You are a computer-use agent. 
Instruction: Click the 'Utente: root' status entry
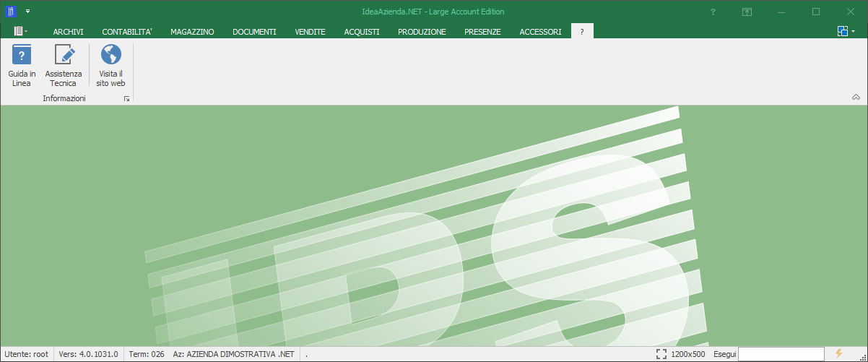point(26,354)
